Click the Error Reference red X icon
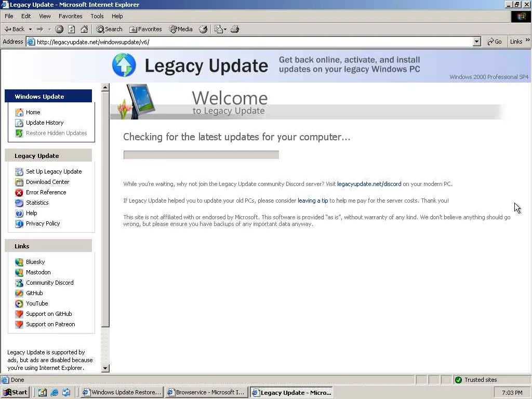Image resolution: width=532 pixels, height=399 pixels. pyautogui.click(x=19, y=193)
